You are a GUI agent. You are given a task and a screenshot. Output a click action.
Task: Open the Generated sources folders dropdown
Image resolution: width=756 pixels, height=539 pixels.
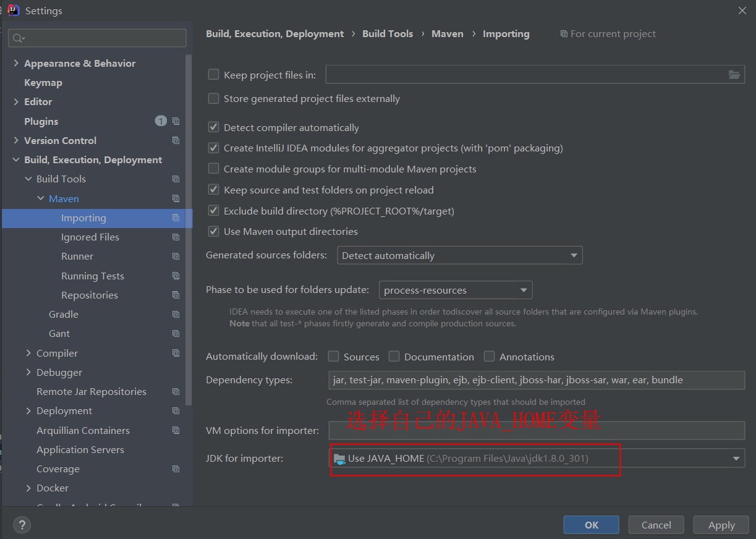tap(575, 255)
